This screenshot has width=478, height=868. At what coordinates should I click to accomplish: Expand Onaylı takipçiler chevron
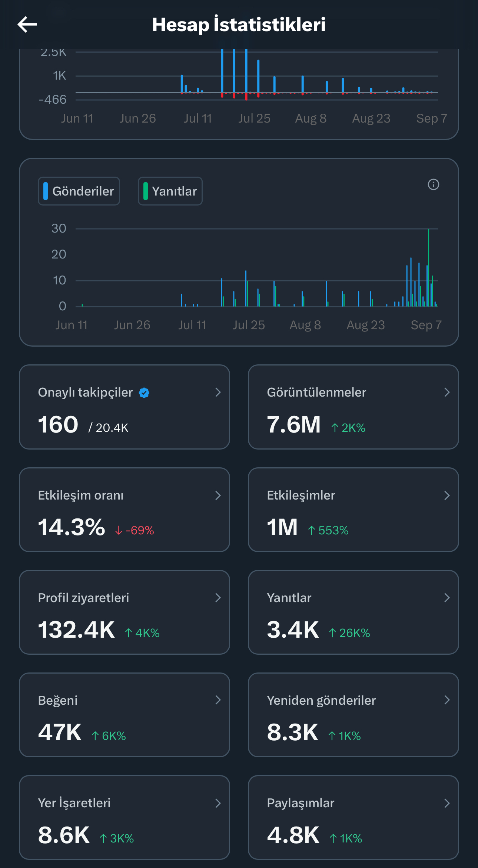(218, 392)
